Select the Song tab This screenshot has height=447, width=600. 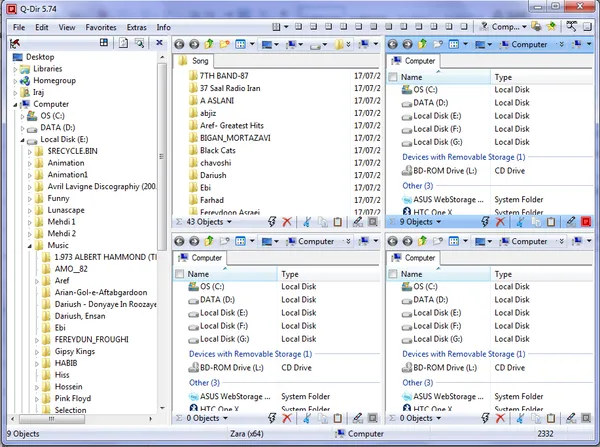[x=194, y=61]
